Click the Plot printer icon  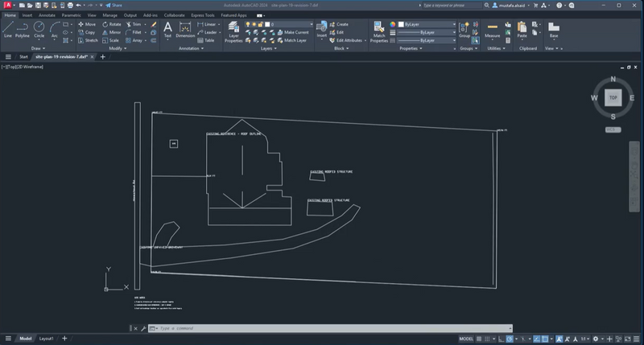pyautogui.click(x=70, y=6)
